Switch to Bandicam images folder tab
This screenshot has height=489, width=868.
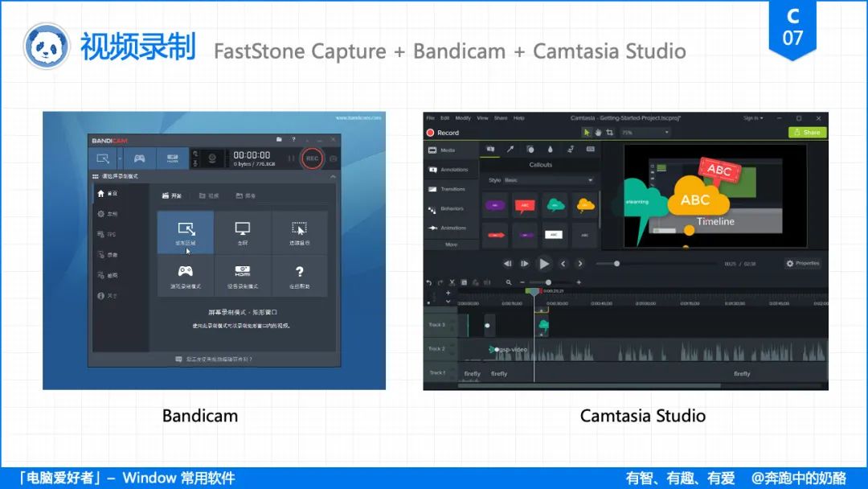(x=246, y=195)
